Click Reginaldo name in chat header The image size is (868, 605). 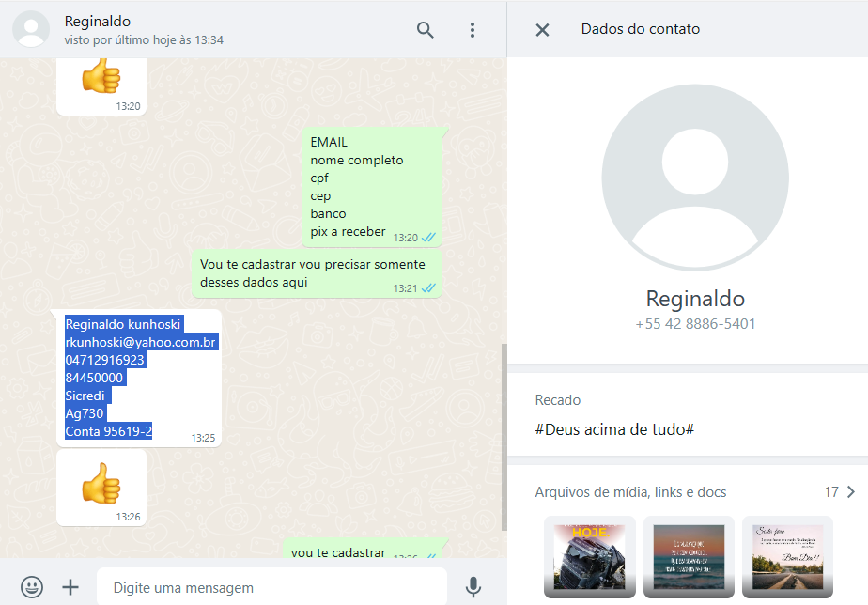tap(98, 22)
